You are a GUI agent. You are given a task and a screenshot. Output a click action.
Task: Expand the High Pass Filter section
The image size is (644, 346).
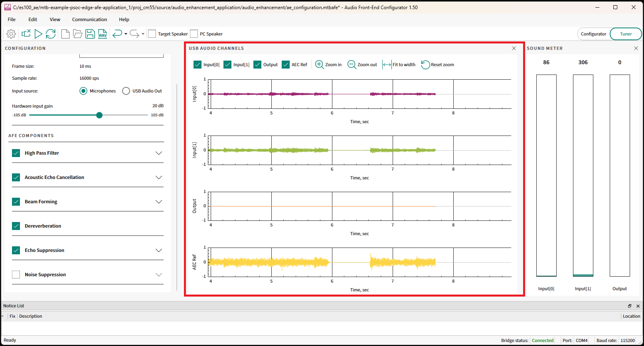click(x=159, y=153)
